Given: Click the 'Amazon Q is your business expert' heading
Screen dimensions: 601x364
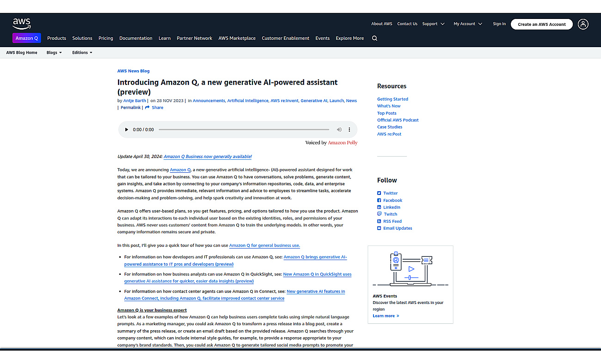Looking at the screenshot, I should coord(152,310).
